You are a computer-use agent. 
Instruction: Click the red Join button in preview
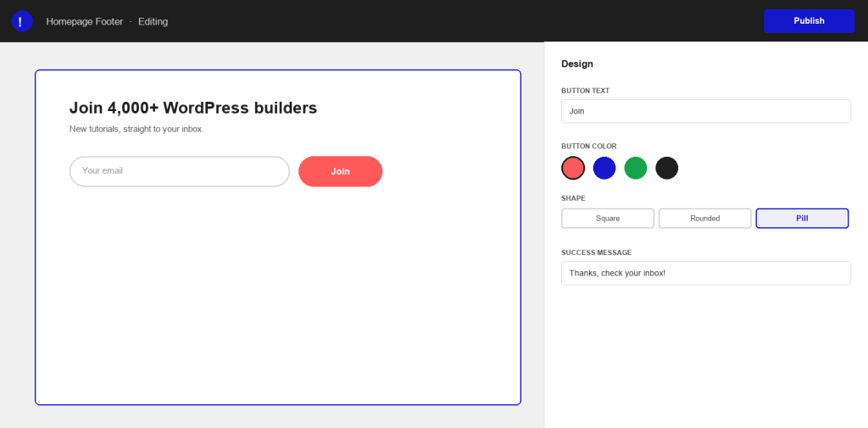click(341, 171)
